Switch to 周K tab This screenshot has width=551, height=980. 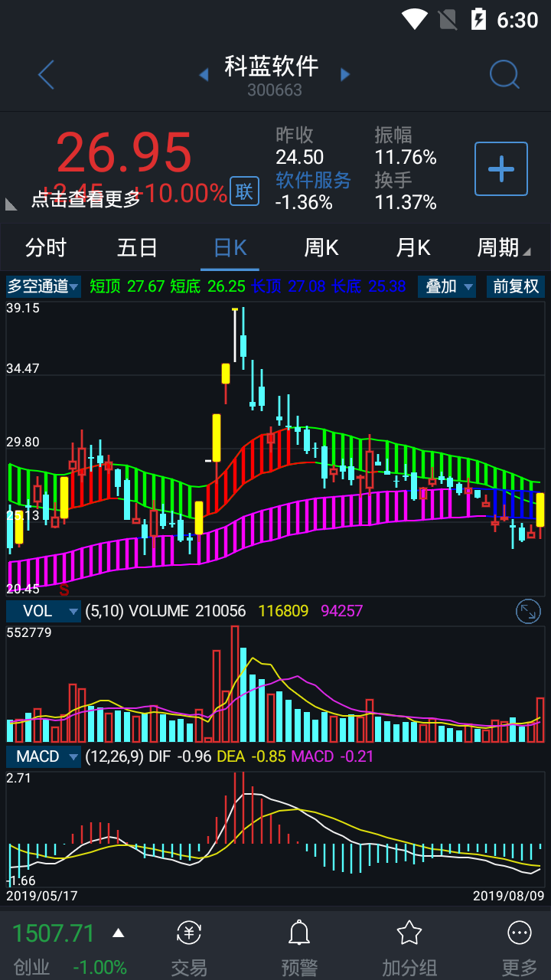[321, 247]
